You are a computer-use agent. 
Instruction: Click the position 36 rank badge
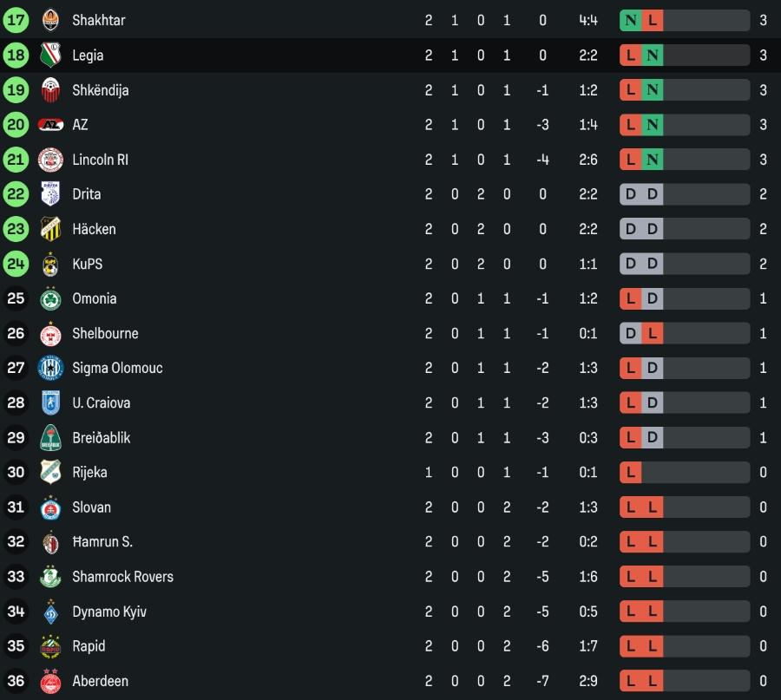[x=16, y=682]
